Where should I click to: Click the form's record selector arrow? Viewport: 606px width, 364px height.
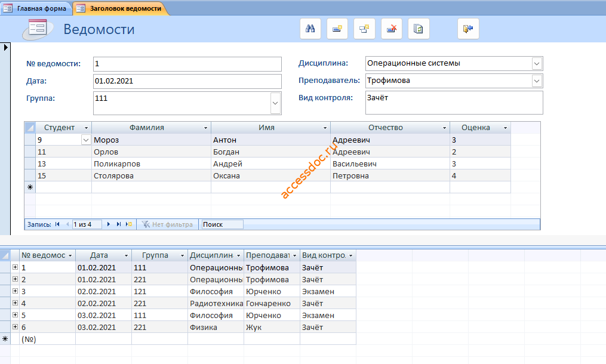point(5,48)
